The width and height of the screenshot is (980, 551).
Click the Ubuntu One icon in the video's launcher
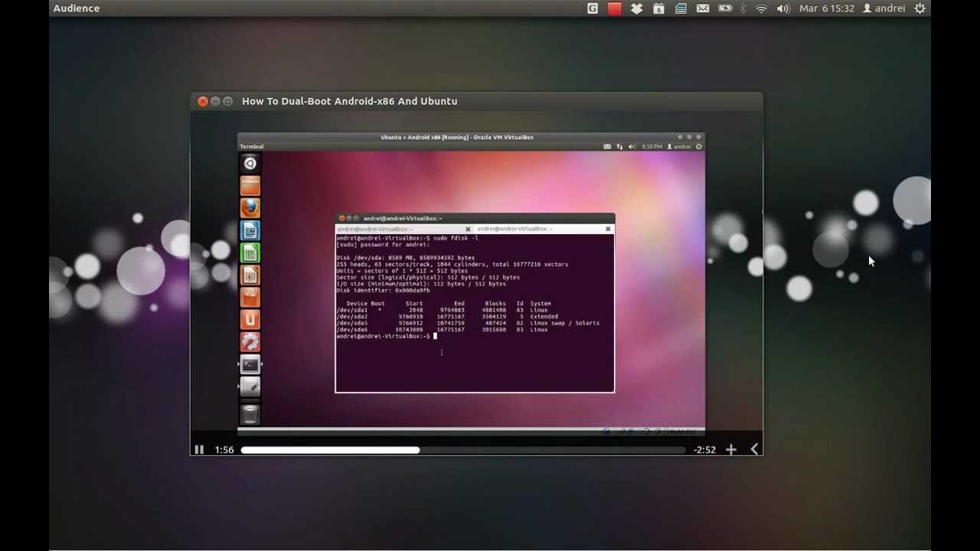click(x=250, y=320)
